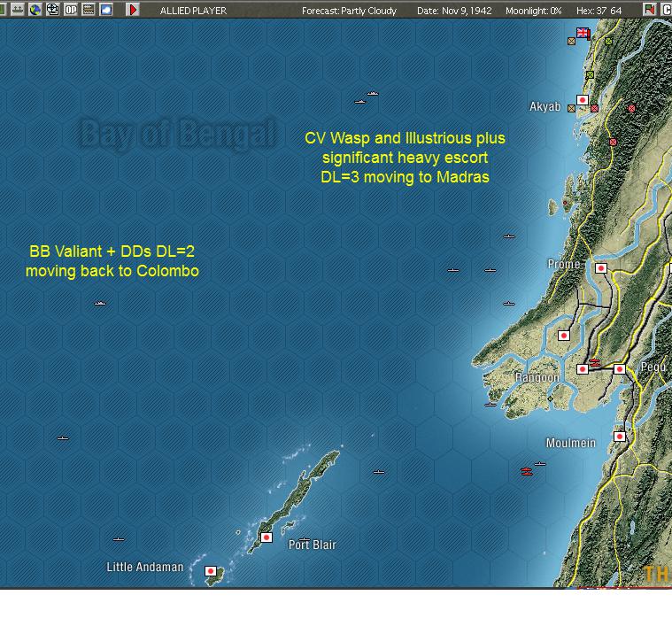Select upper-right carrier ship above CV Wasp note
The height and width of the screenshot is (634, 672).
[x=373, y=94]
